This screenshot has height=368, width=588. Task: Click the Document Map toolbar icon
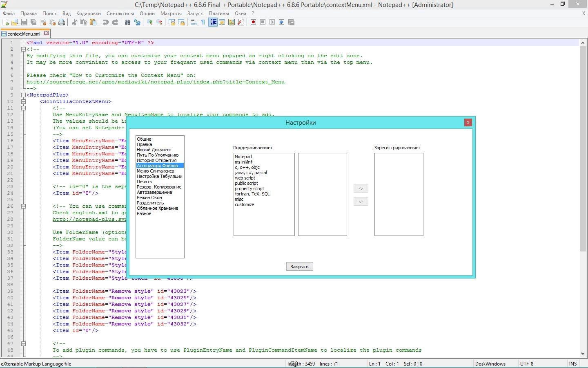(232, 22)
